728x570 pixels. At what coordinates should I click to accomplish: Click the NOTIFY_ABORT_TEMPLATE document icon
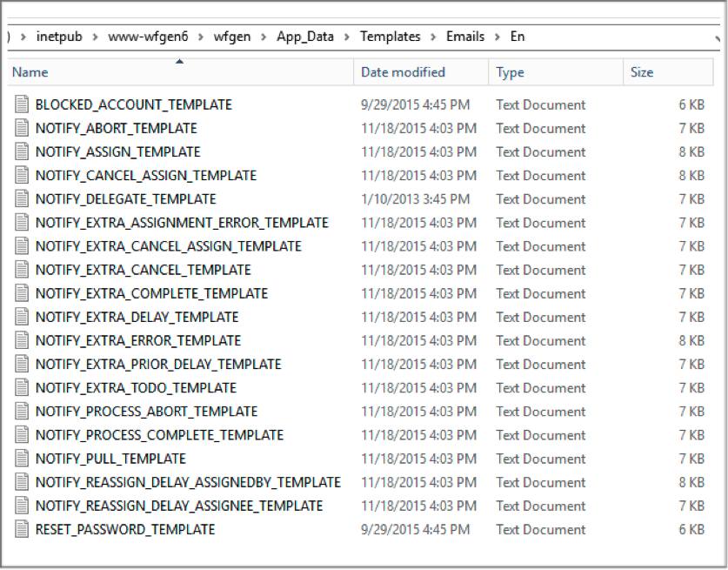click(x=22, y=128)
